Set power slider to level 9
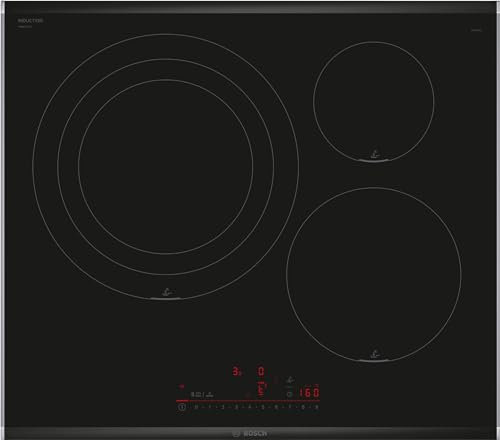Image resolution: width=500 pixels, height=440 pixels. click(x=316, y=407)
